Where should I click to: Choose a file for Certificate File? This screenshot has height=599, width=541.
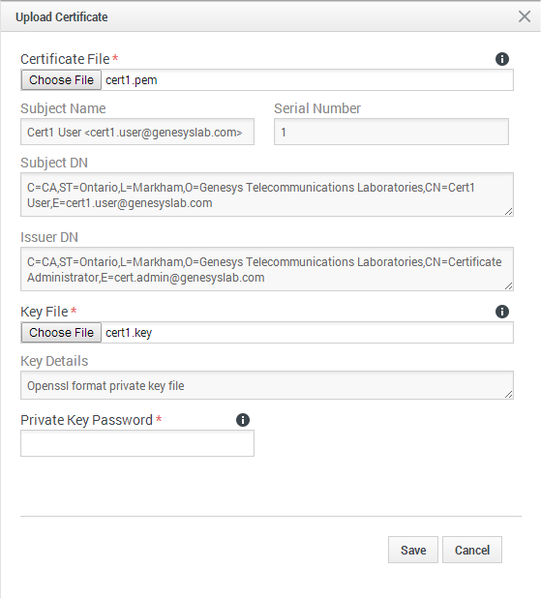(x=61, y=80)
